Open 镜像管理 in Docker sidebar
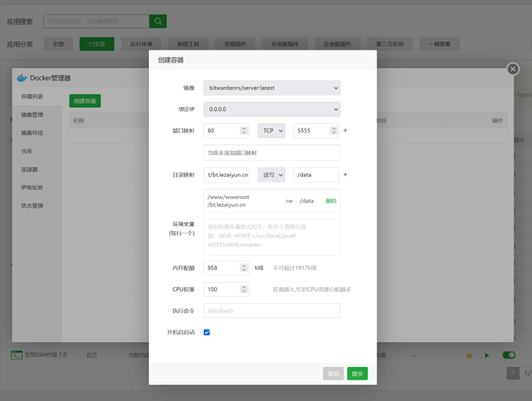Screen dimensions: 532x401 37,115
